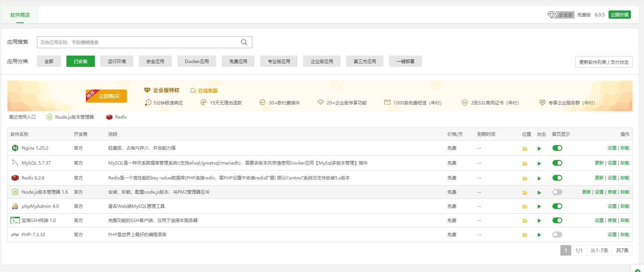
Task: Open recent entry Node.js版本管理器
Action: point(70,117)
